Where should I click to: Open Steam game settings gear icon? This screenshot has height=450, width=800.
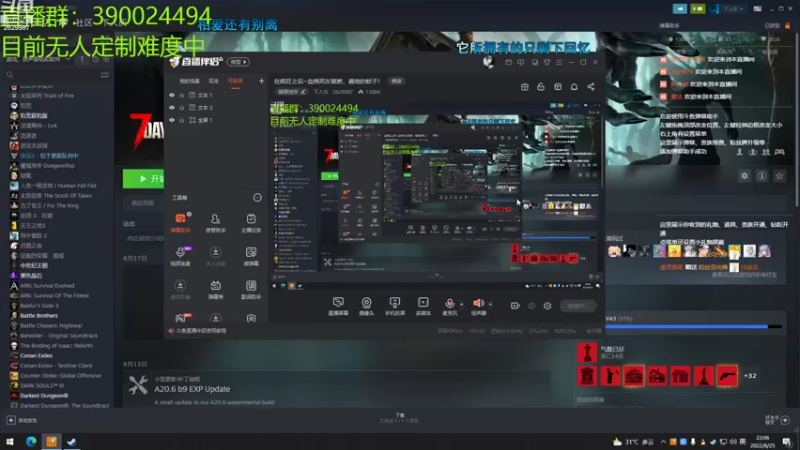tap(744, 176)
